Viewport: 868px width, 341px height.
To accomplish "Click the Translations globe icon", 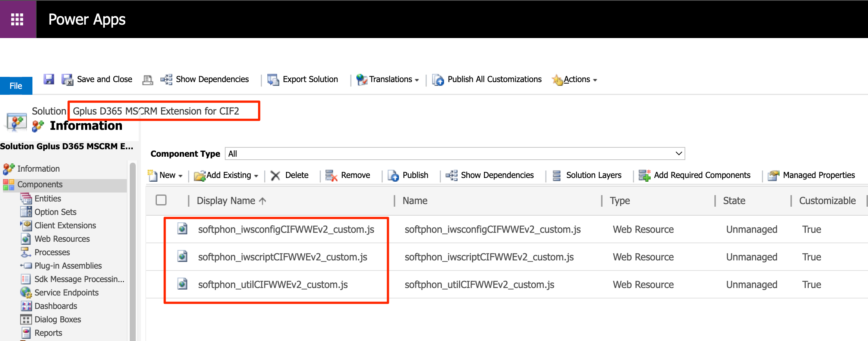I will tap(362, 79).
